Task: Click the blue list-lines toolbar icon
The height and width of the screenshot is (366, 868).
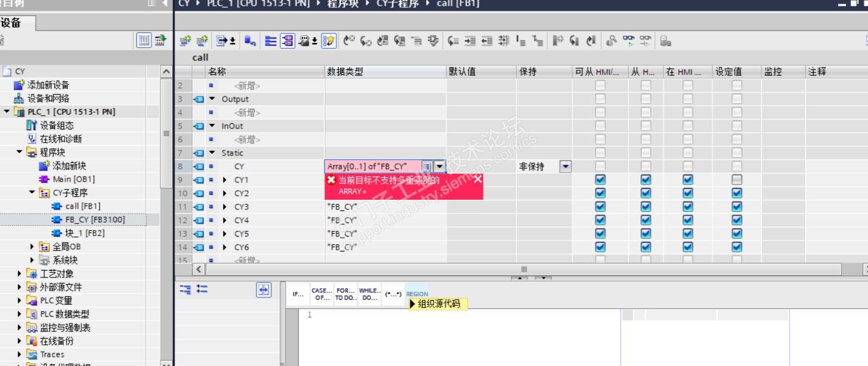Action: click(271, 41)
